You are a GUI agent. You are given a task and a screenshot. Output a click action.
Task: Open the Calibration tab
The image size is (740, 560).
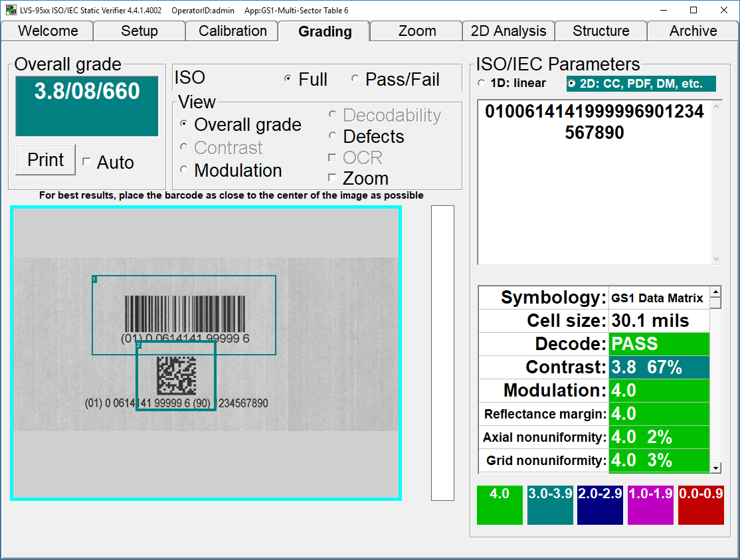[232, 31]
